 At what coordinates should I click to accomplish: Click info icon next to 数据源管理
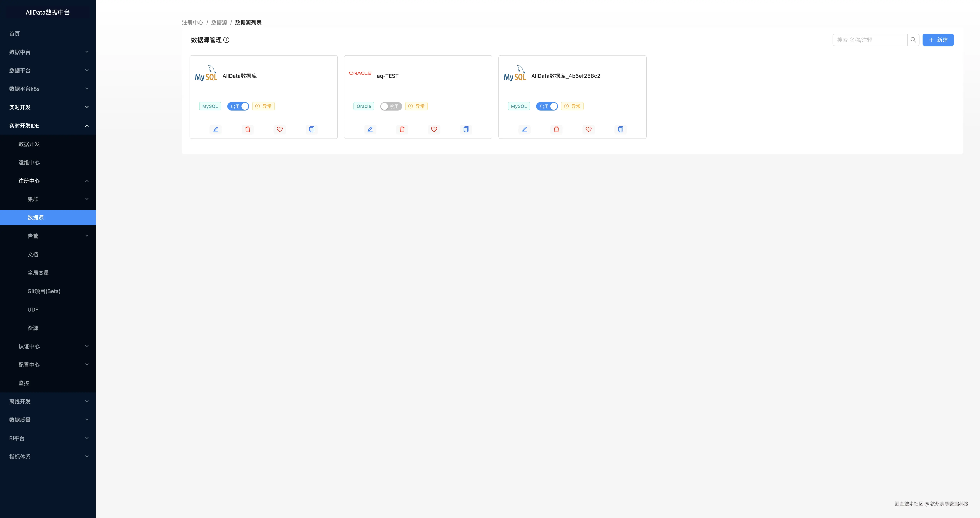tap(226, 40)
